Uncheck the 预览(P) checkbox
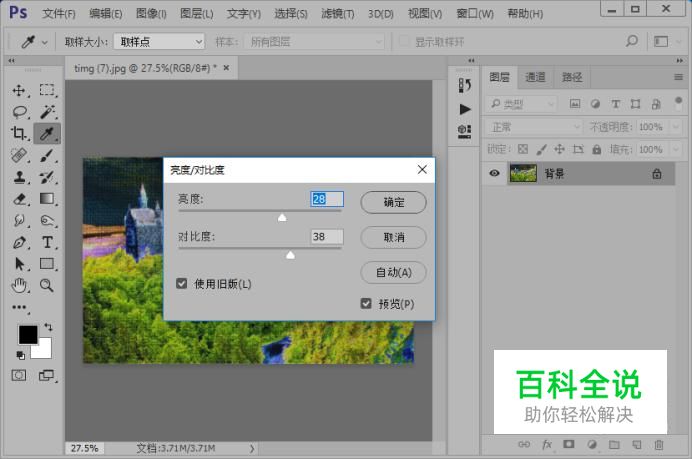The height and width of the screenshot is (459, 692). 366,303
